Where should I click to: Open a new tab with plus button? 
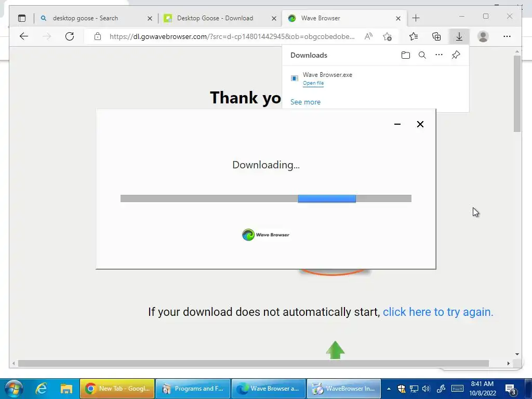416,18
